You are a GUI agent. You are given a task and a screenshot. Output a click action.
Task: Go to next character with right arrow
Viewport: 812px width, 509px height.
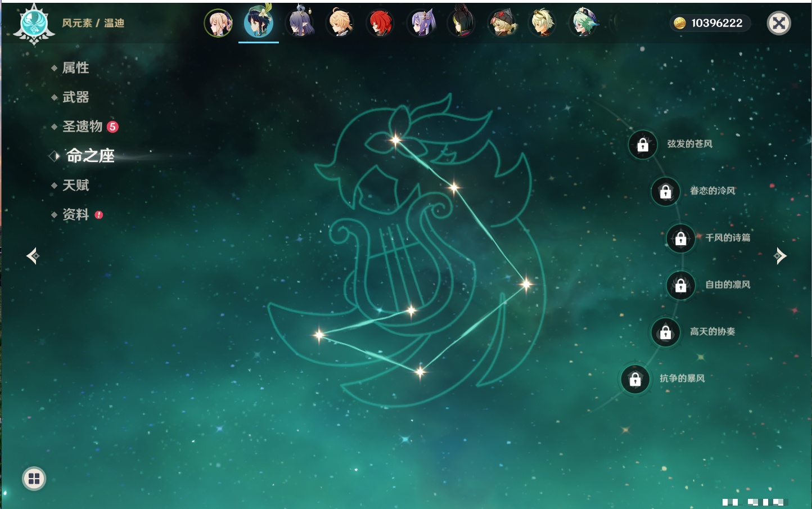[x=780, y=256]
